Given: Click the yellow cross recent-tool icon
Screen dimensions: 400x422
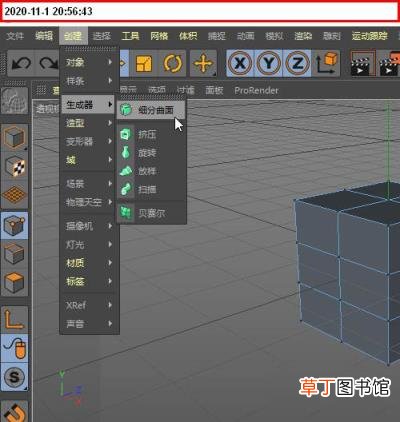Looking at the screenshot, I should (203, 63).
